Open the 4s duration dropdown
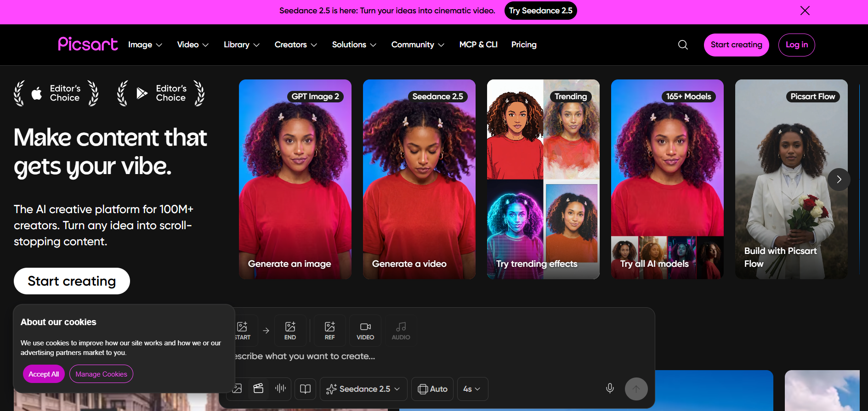 pyautogui.click(x=472, y=389)
